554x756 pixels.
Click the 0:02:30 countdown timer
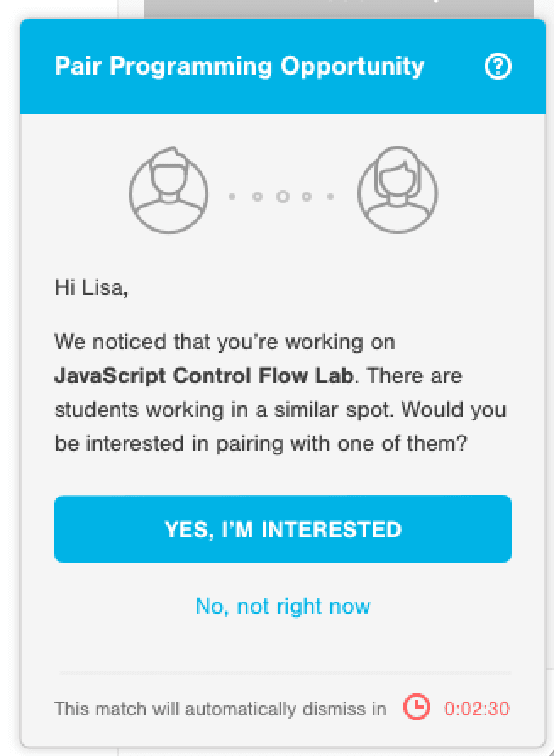477,709
